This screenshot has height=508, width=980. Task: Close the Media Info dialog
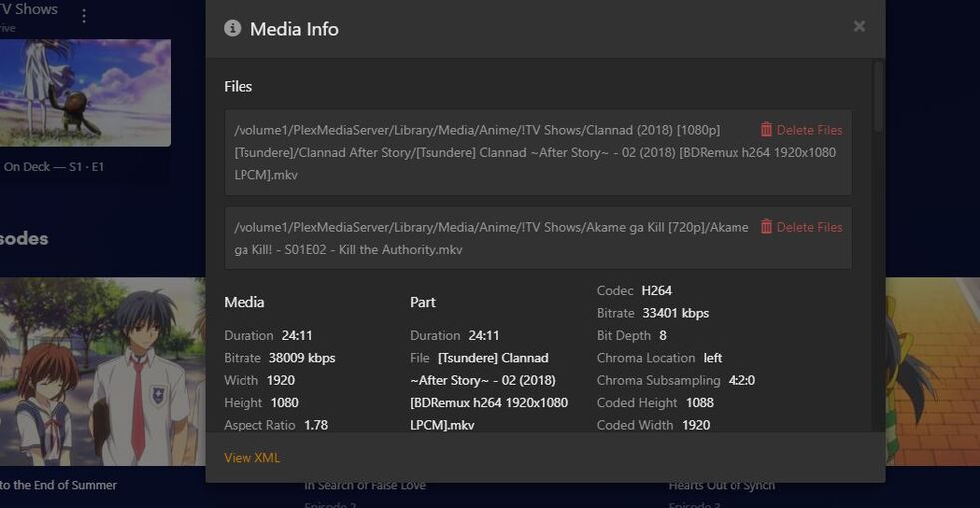859,27
